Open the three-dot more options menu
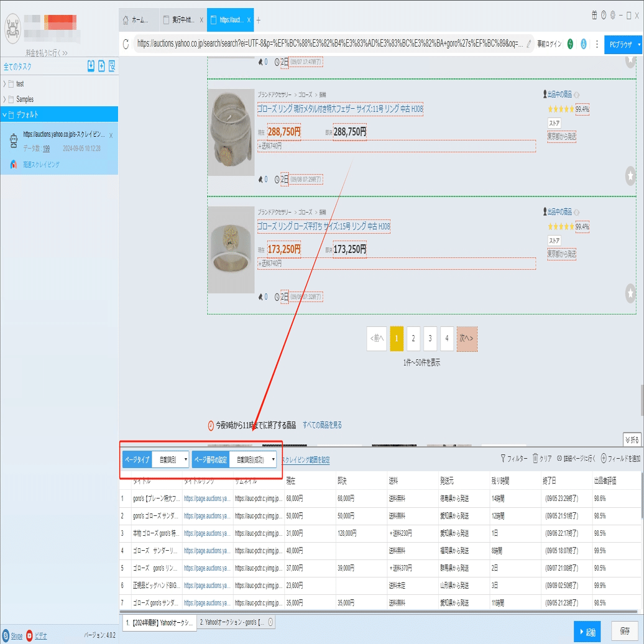This screenshot has width=644, height=644. click(597, 44)
